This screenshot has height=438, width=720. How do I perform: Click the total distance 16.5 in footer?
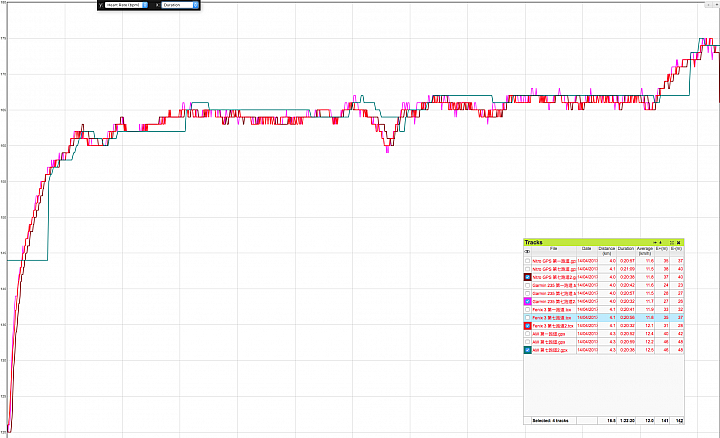click(x=611, y=421)
